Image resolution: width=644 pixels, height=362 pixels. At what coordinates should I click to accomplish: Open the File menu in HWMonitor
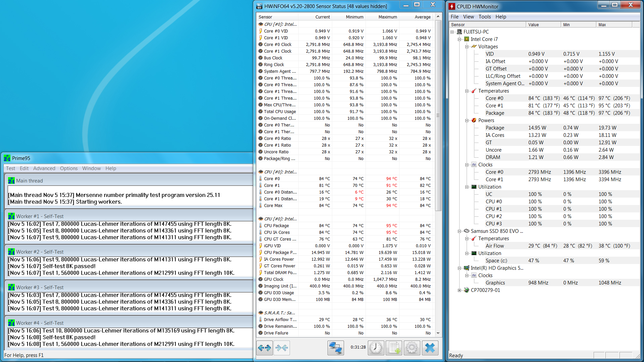click(455, 17)
